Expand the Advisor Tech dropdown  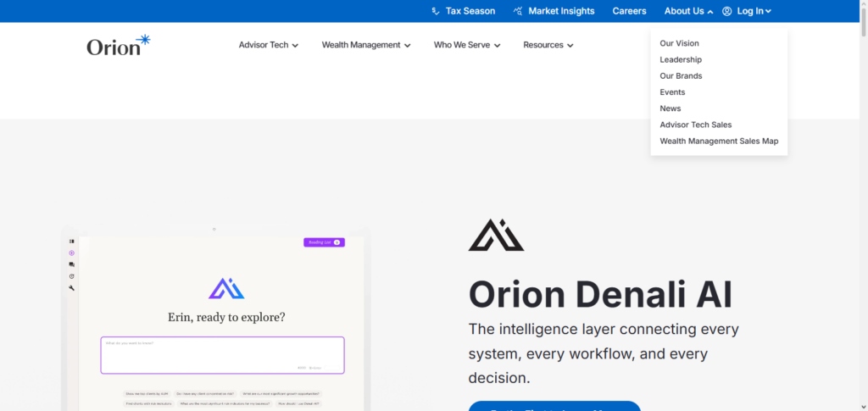[269, 46]
